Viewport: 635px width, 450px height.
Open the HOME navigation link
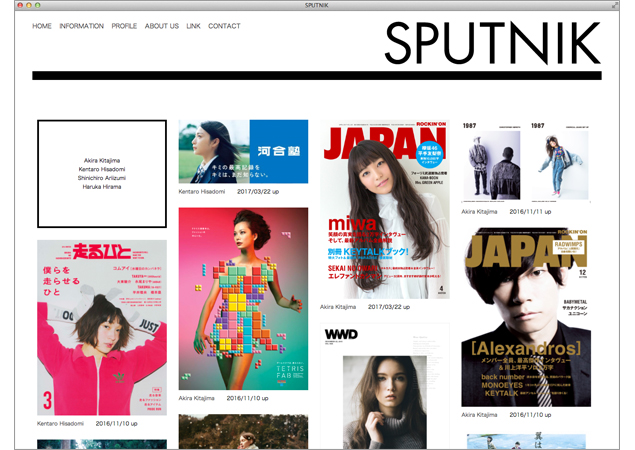(42, 26)
